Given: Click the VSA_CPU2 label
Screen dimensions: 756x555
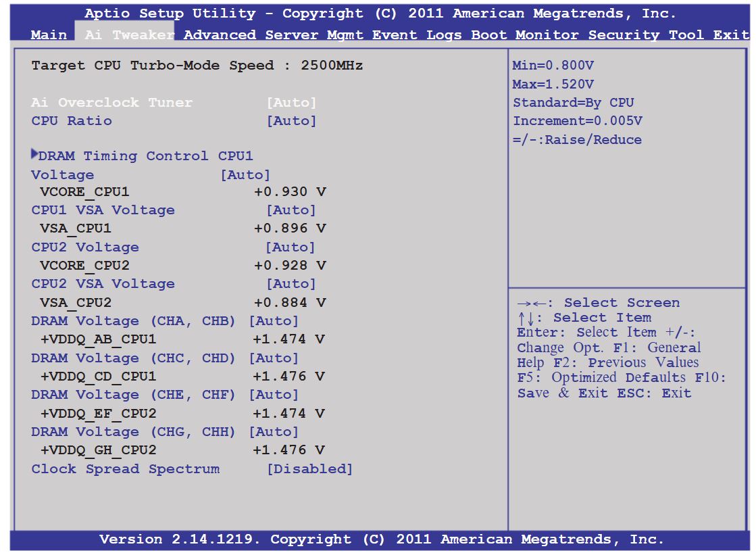Looking at the screenshot, I should point(76,303).
